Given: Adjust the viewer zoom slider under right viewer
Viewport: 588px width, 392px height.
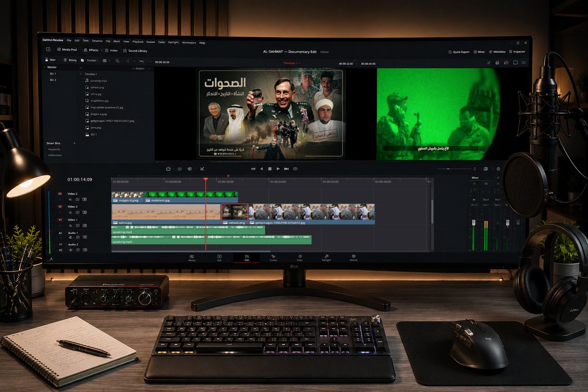Looking at the screenshot, I should coord(454,169).
